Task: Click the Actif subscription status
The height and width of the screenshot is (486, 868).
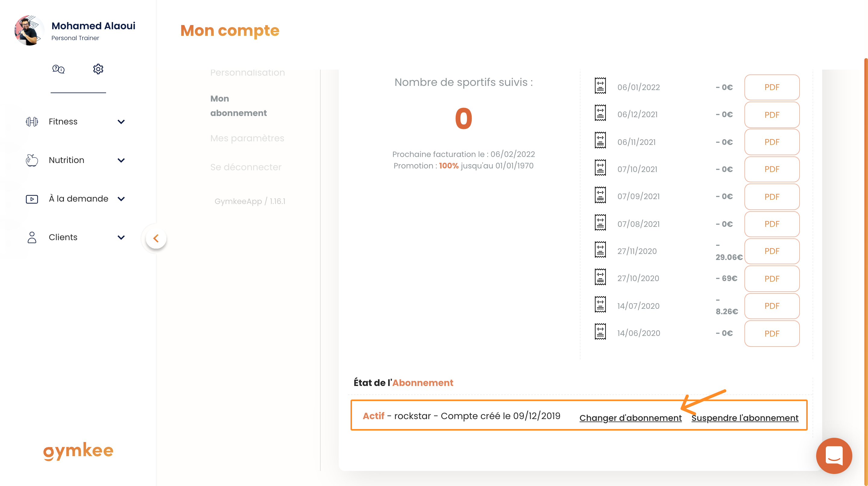Action: tap(373, 416)
